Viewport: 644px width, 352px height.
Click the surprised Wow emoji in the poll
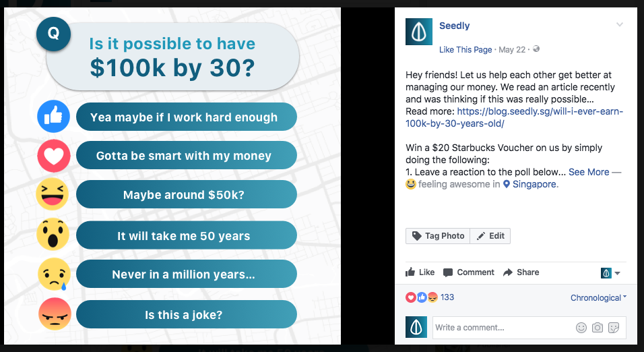(53, 234)
